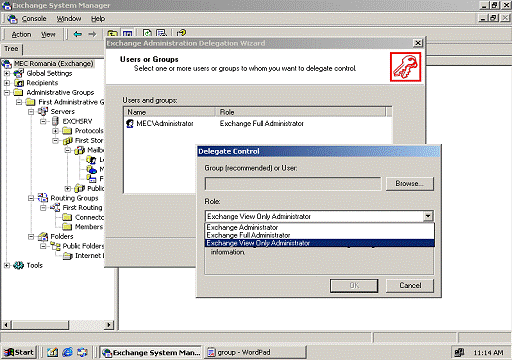
Task: Select the EXCHSRV server icon in tree
Action: [55, 121]
